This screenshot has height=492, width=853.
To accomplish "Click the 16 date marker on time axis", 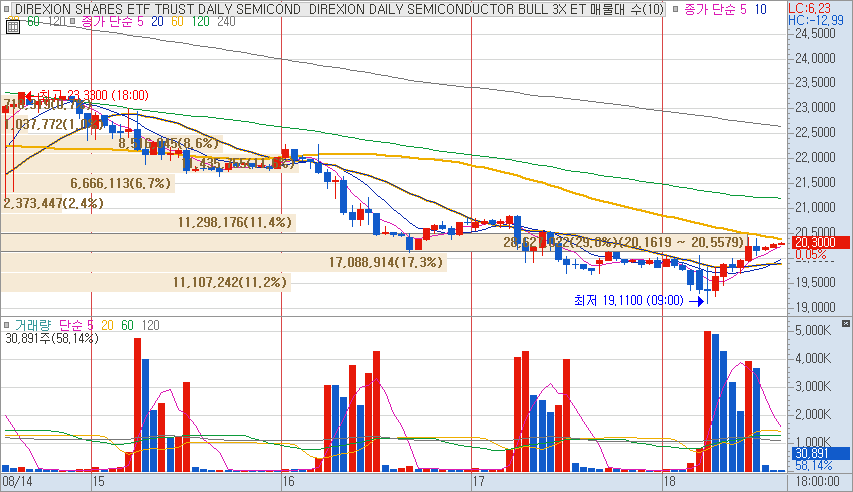I will click(x=288, y=482).
